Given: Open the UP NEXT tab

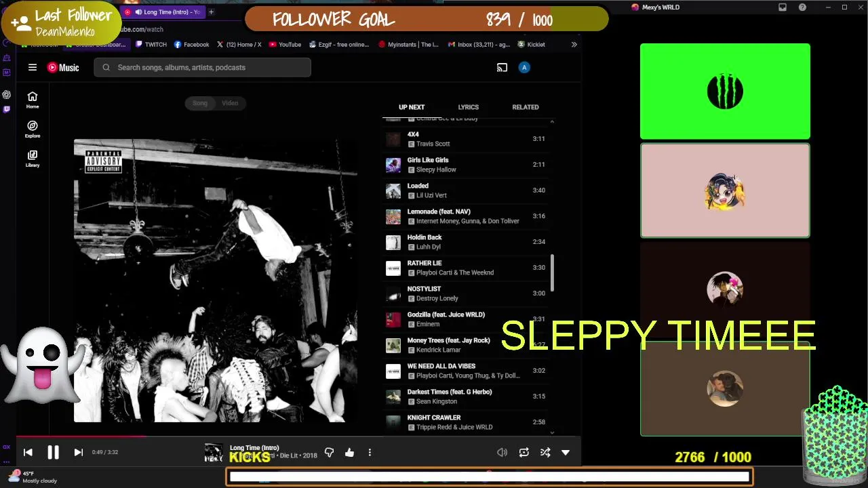Looking at the screenshot, I should (412, 107).
